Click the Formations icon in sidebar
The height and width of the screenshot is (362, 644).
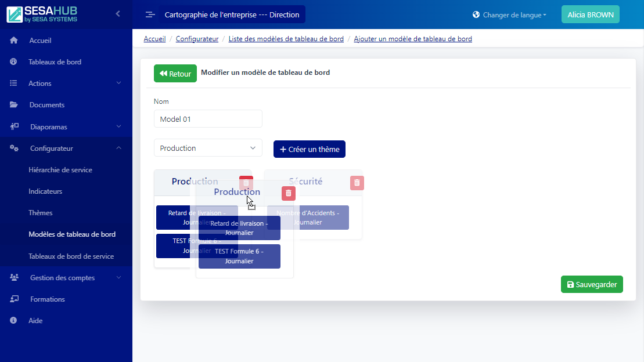click(14, 299)
